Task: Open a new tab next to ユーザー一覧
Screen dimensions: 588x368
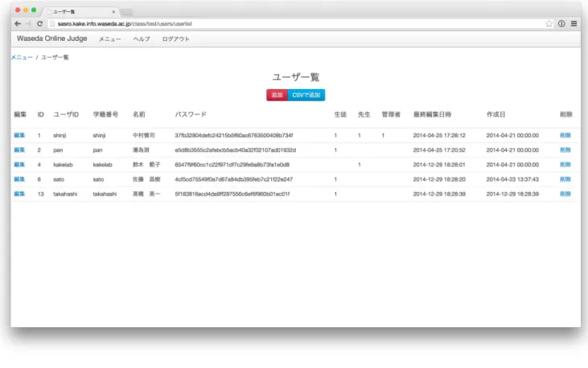Action: (127, 12)
